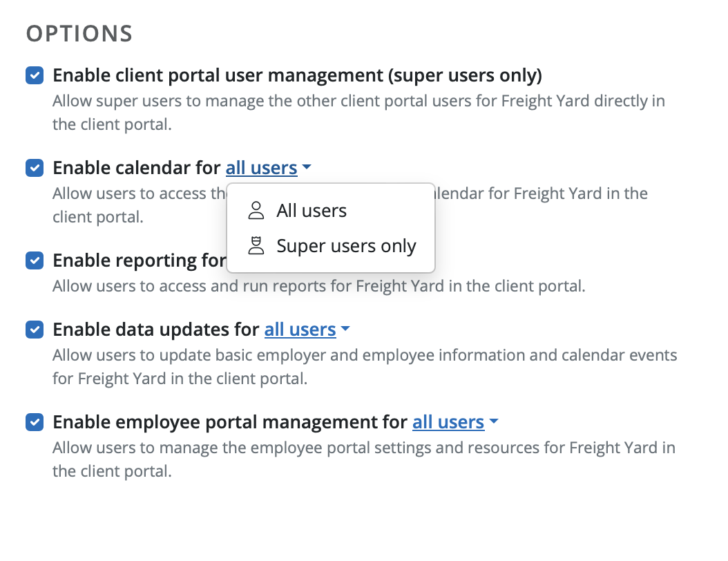Click caret arrow after employee portal all users

(x=494, y=422)
